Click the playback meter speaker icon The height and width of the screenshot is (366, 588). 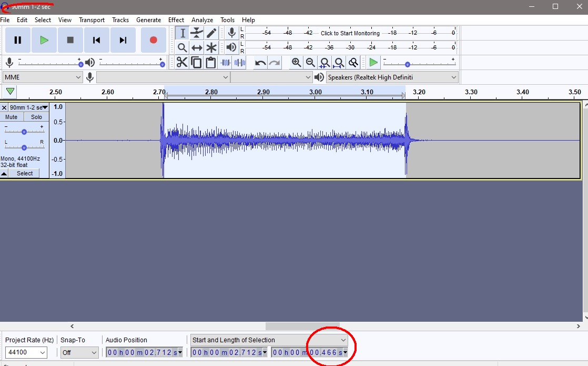coord(232,48)
